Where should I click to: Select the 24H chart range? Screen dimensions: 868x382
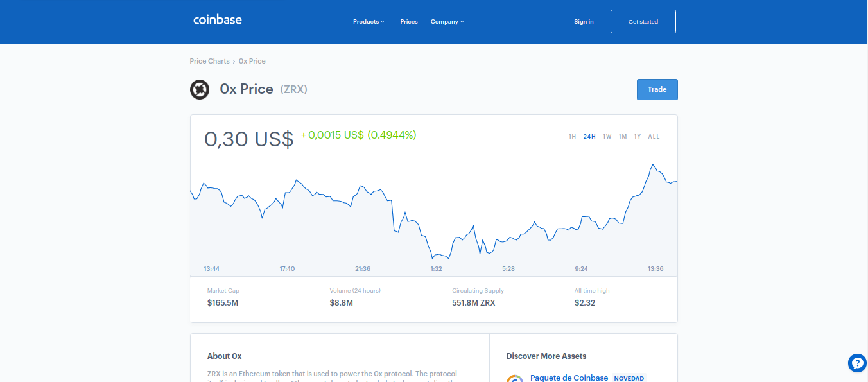coord(589,137)
